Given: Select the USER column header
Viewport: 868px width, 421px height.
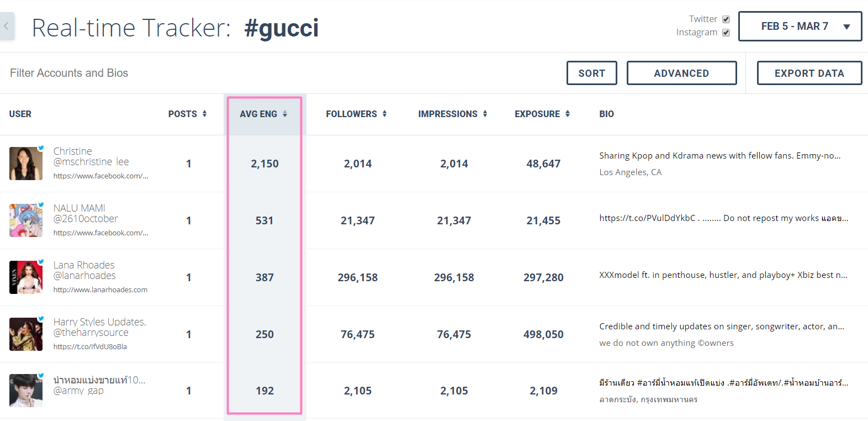Looking at the screenshot, I should coord(20,114).
